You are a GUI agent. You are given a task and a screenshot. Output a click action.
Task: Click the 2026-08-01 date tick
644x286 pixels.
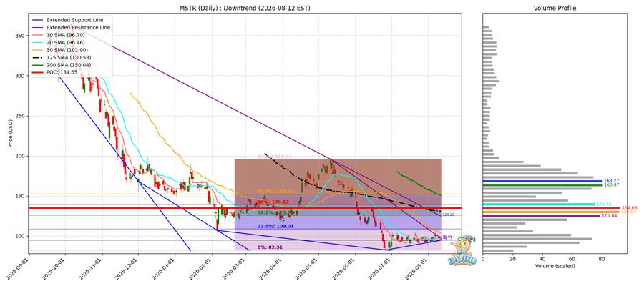(418, 269)
